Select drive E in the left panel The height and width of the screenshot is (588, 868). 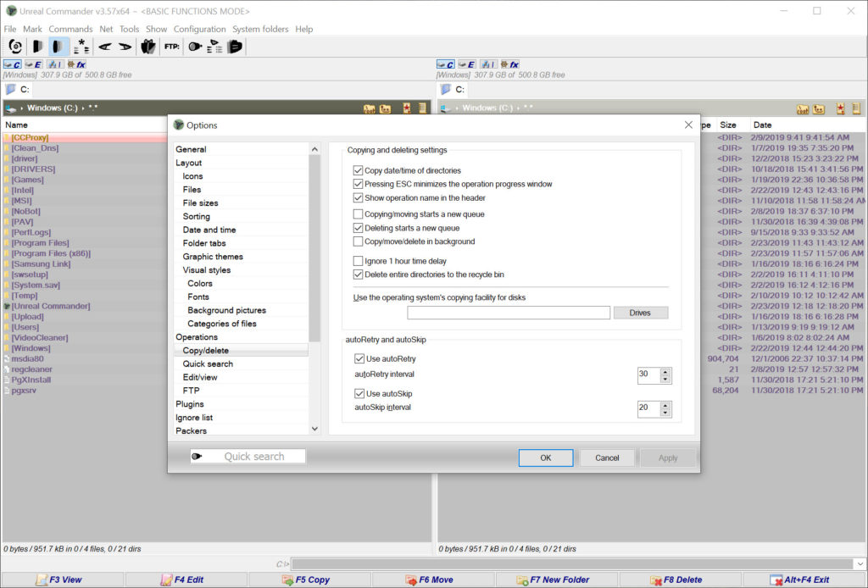(x=33, y=64)
